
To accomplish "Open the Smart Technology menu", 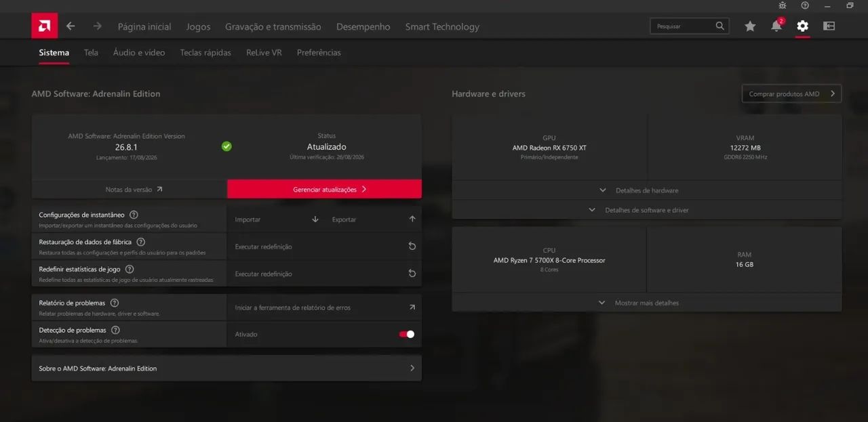I will pos(442,27).
